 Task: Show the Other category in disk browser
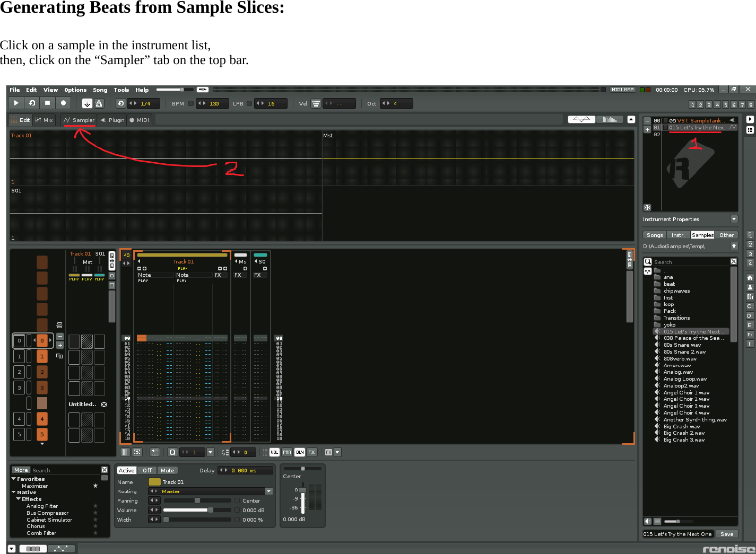[727, 235]
